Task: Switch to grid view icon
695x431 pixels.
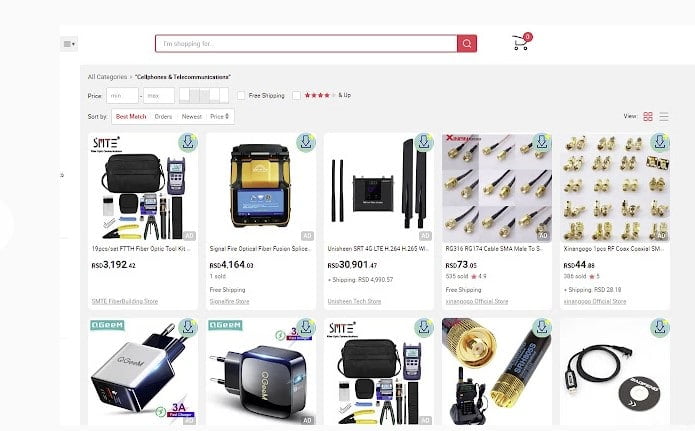Action: (648, 116)
